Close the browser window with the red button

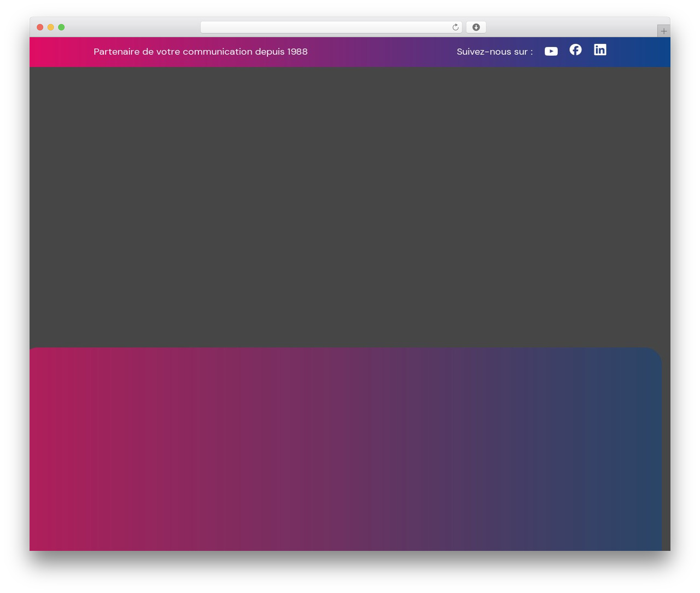[x=40, y=27]
